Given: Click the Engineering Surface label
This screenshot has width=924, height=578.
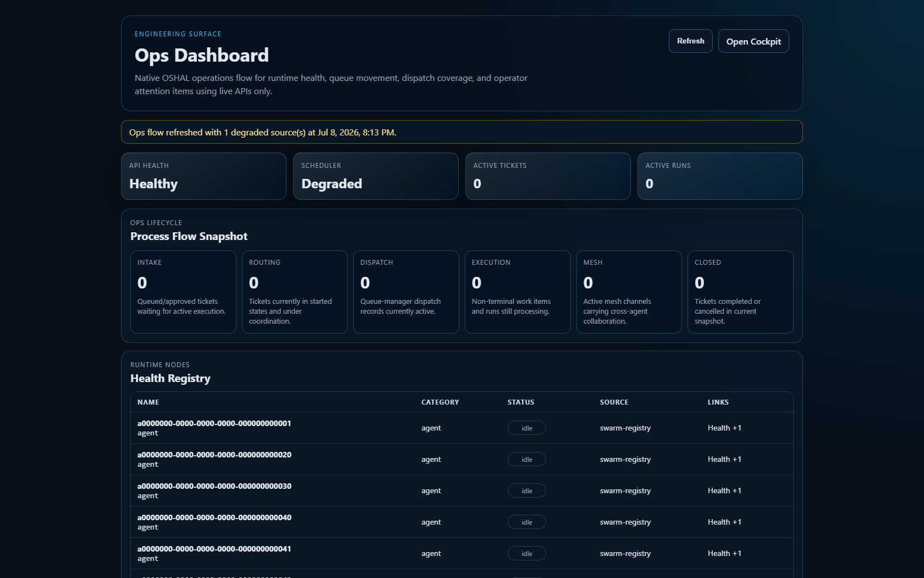Looking at the screenshot, I should [178, 34].
